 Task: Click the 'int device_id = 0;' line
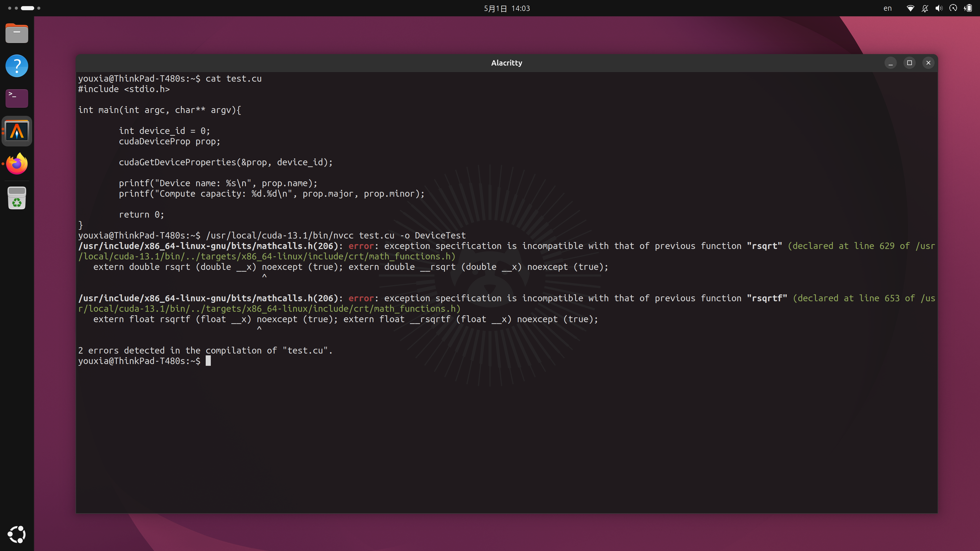(x=164, y=131)
